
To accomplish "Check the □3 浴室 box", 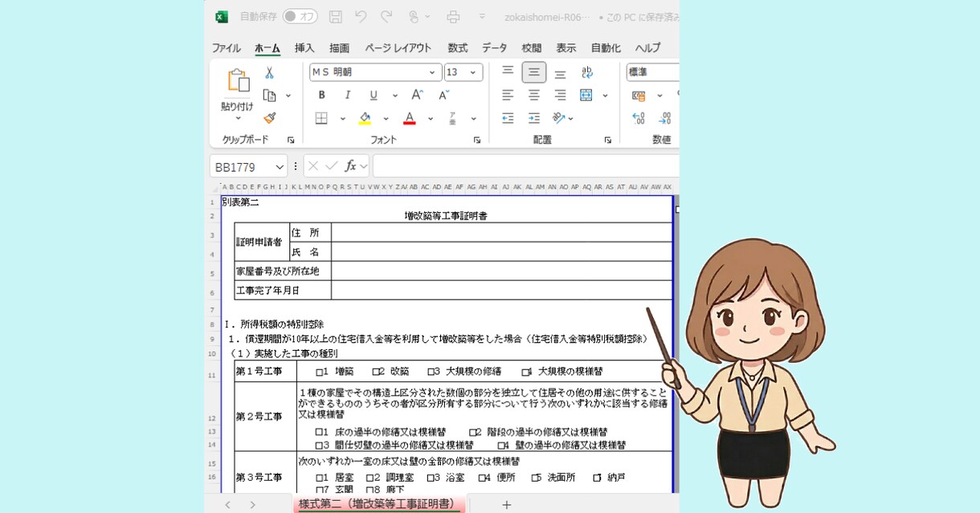I will 431,478.
